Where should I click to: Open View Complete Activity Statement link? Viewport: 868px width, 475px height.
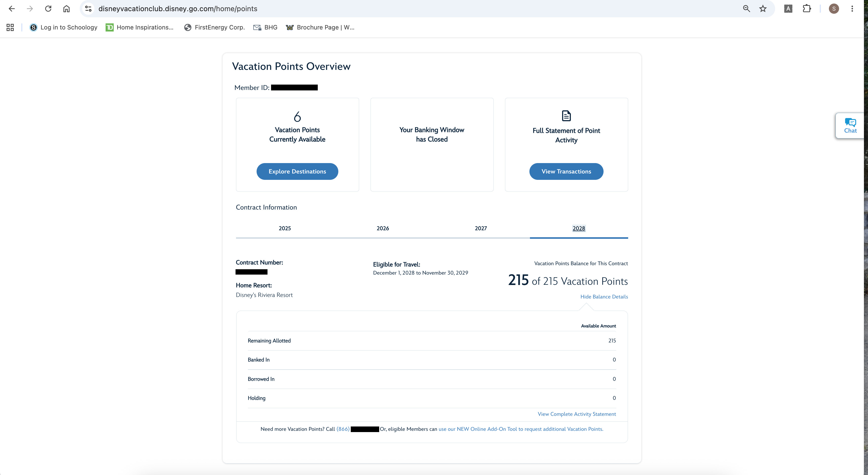click(x=577, y=414)
